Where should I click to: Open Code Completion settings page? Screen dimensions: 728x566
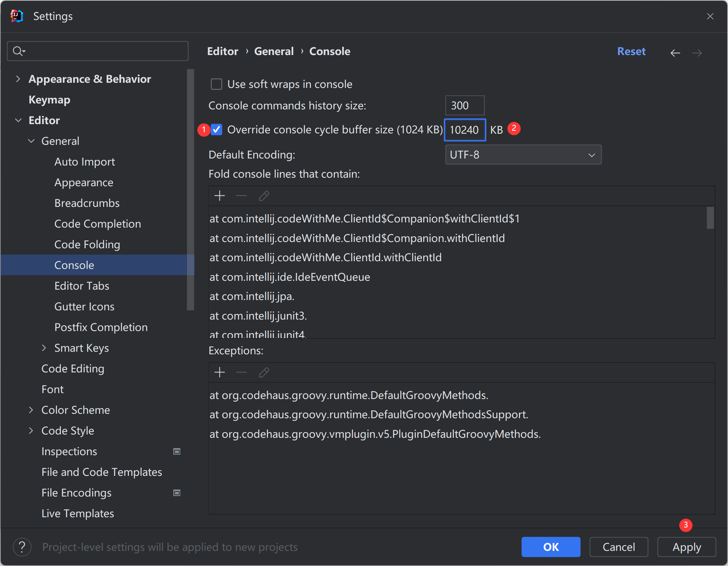[x=98, y=224]
